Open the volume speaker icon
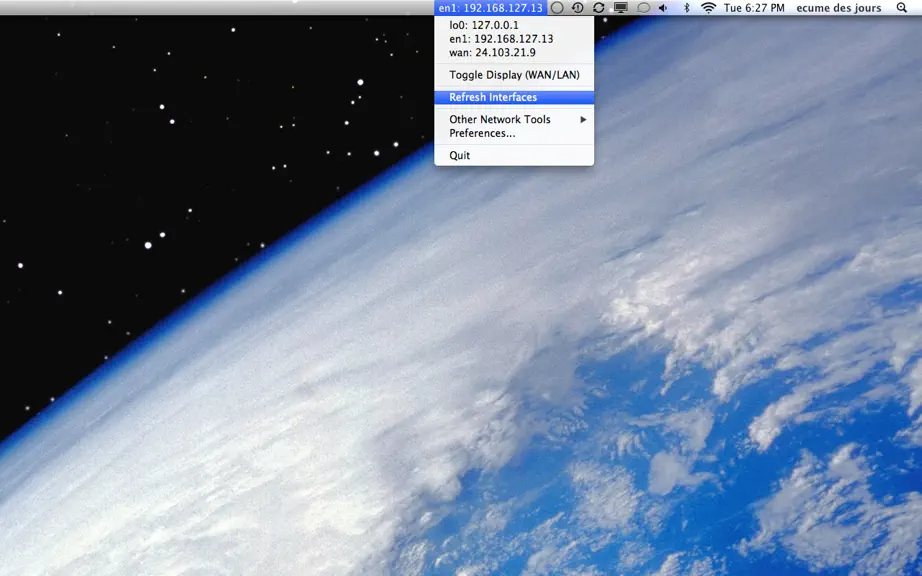Screen dimensions: 922x576 coord(663,8)
